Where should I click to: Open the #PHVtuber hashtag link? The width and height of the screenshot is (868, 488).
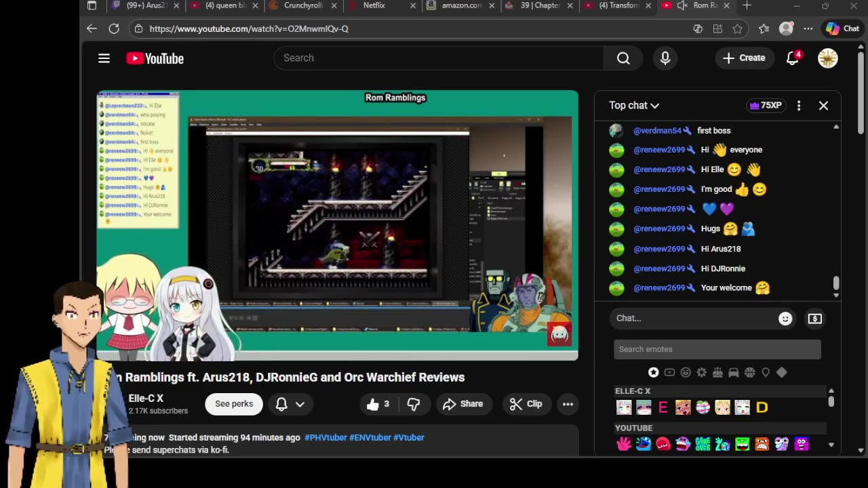(x=325, y=438)
